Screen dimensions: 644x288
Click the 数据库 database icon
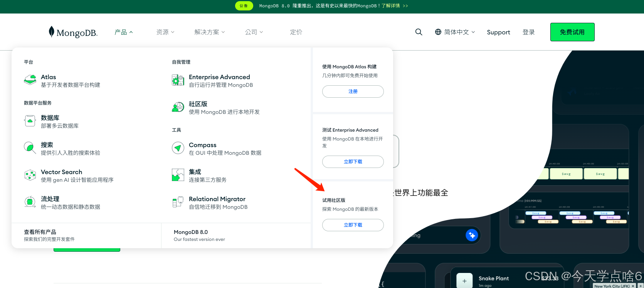[30, 121]
